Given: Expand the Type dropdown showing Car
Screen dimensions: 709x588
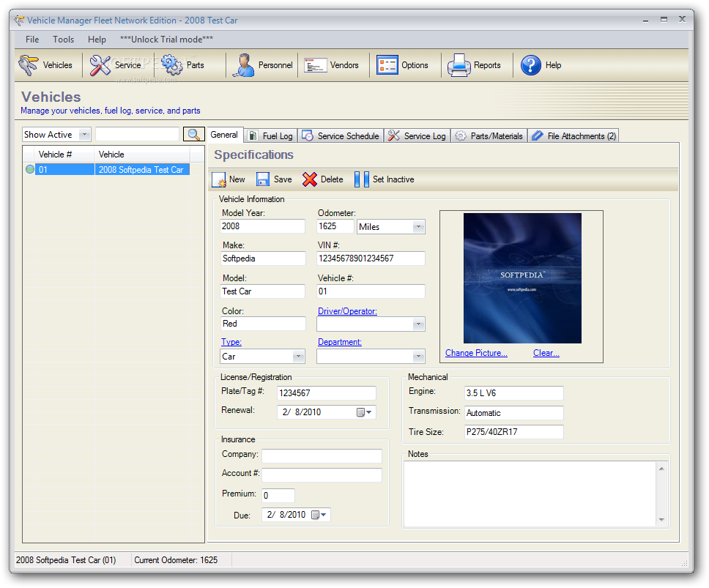Looking at the screenshot, I should point(298,357).
